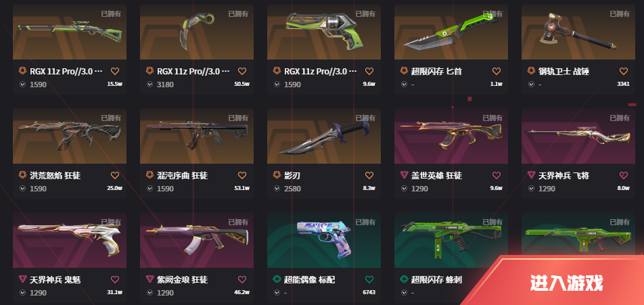Viewport: 644px width, 305px height.
Task: Click the pink heart on 盖世英雄 狂徒
Action: (497, 175)
